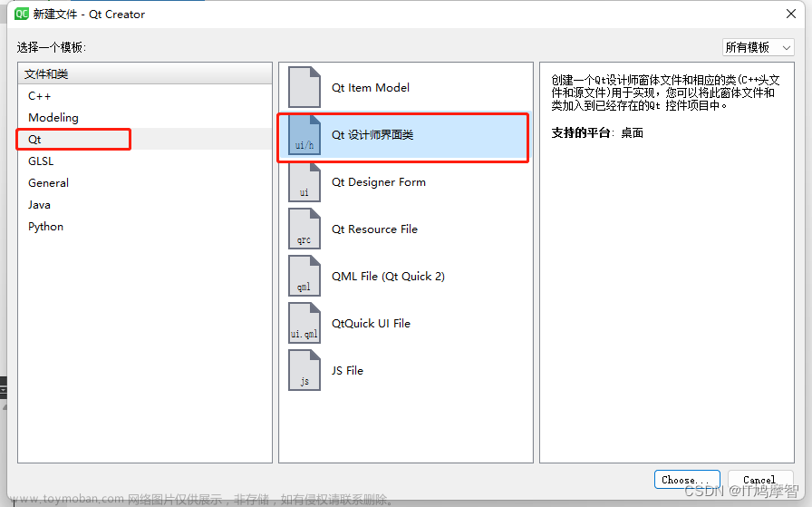Choose the JS File template
The image size is (812, 507).
coord(406,371)
